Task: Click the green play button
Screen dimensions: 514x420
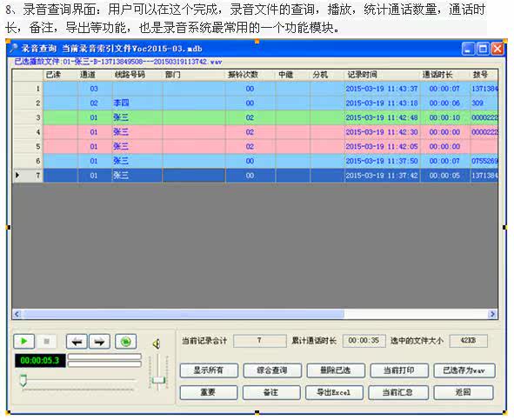Action: [23, 342]
